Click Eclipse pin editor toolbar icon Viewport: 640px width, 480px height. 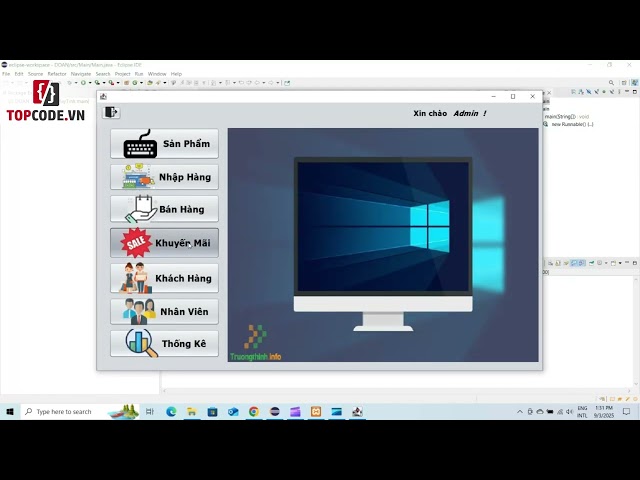[287, 82]
